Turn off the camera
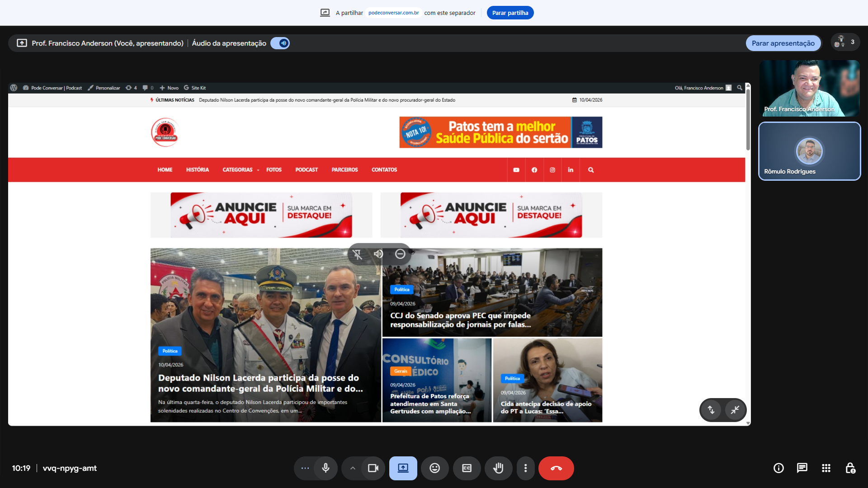The width and height of the screenshot is (868, 488). coord(373,468)
